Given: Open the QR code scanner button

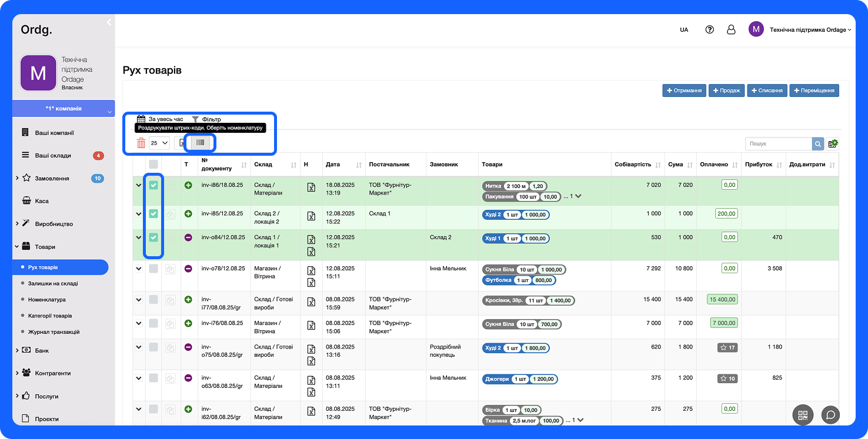Looking at the screenshot, I should 803,415.
